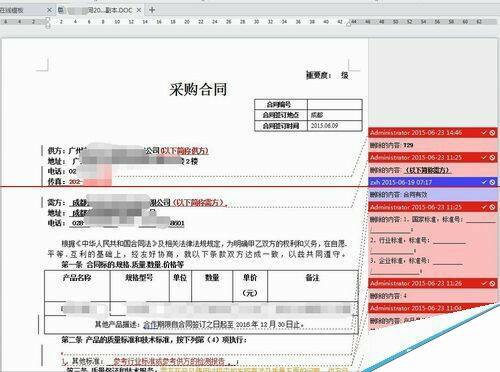The height and width of the screenshot is (372, 500).
Task: Reject the zxh 2015-06-19 07:17 revision
Action: pyautogui.click(x=492, y=182)
